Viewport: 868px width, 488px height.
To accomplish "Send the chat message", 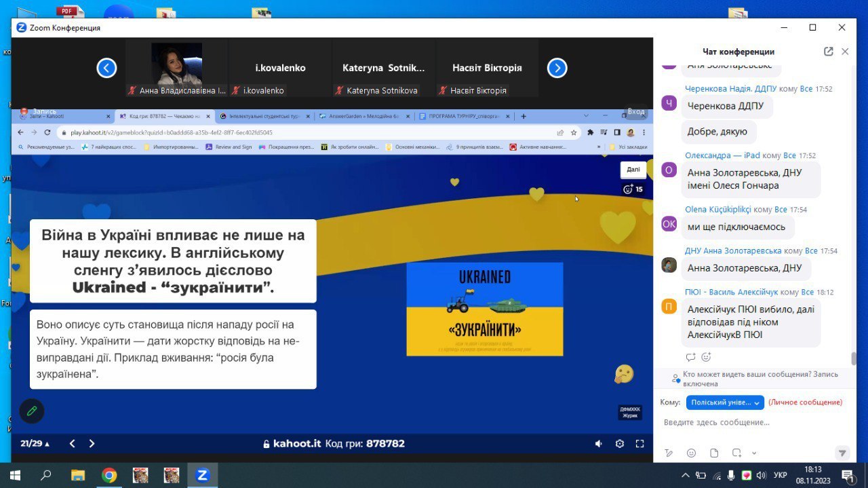I will pos(842,453).
